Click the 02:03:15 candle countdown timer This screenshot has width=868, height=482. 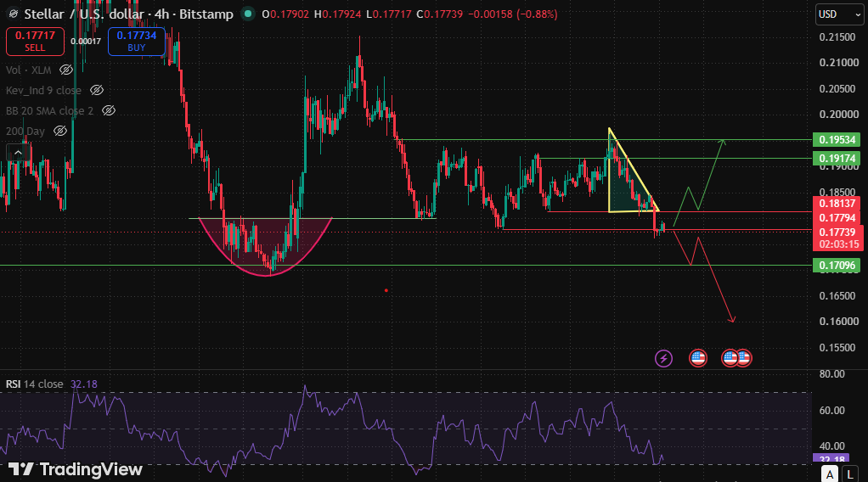coord(838,244)
